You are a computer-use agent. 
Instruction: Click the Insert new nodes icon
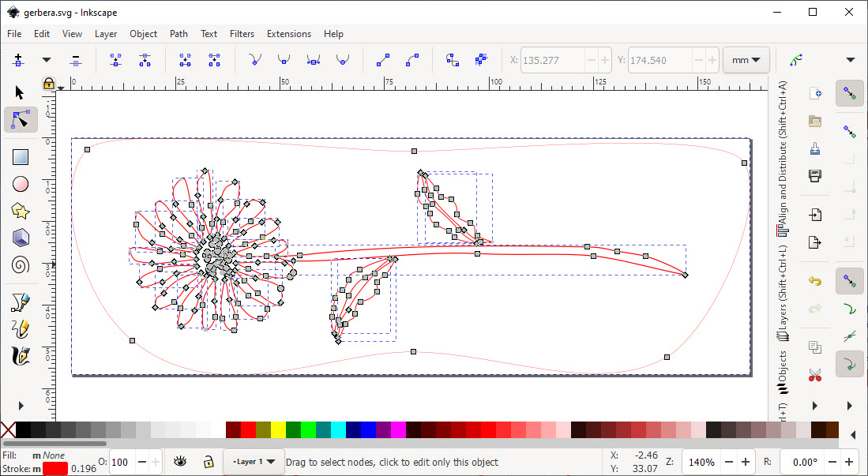[x=18, y=60]
